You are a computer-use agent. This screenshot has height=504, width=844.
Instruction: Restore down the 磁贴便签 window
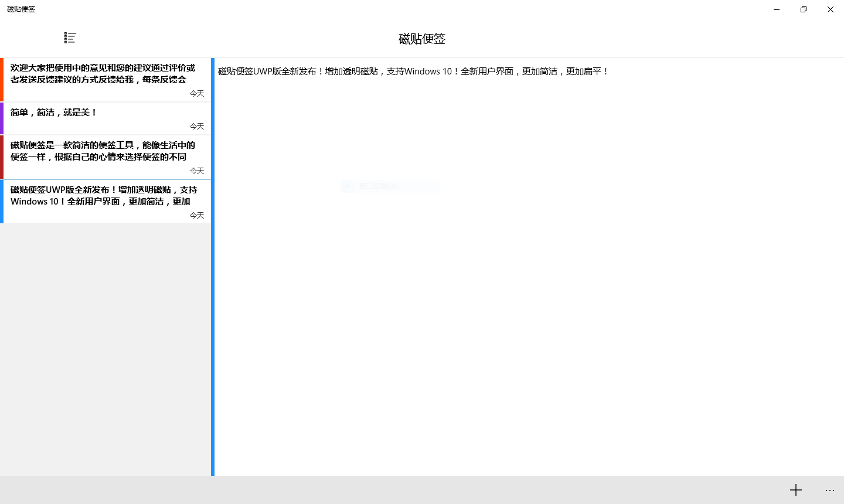pyautogui.click(x=804, y=9)
